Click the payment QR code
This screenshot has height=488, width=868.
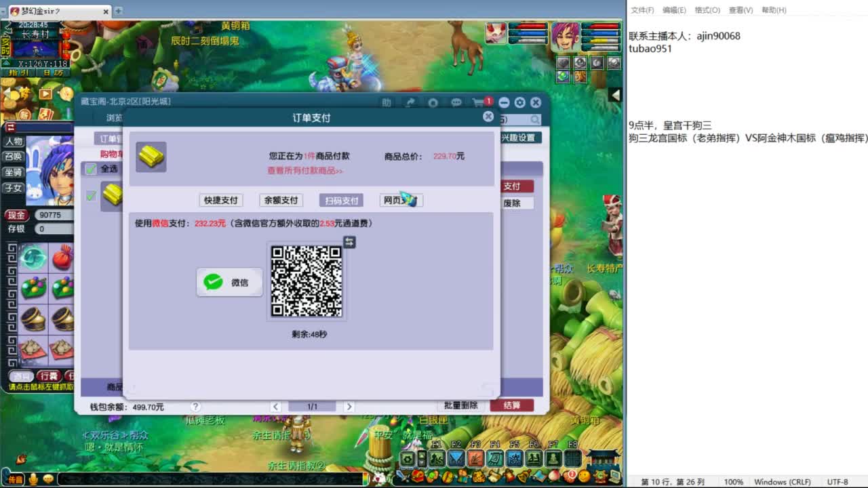(x=307, y=281)
